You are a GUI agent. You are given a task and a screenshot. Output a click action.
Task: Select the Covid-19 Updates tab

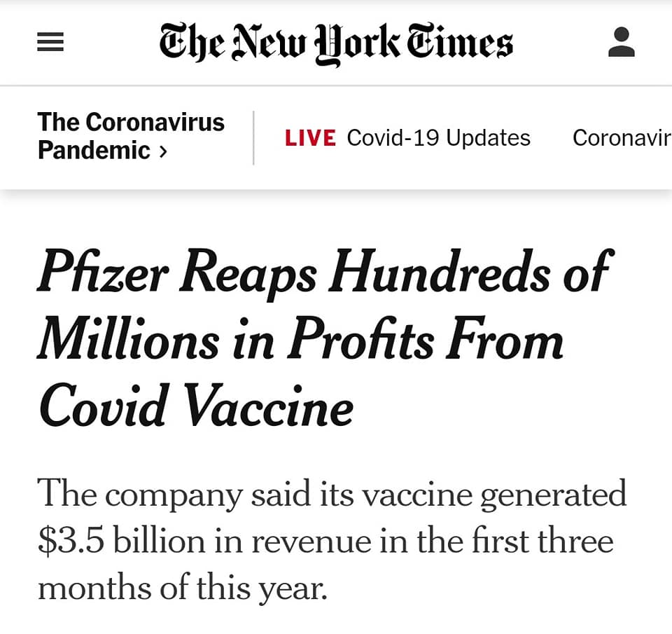pos(438,138)
